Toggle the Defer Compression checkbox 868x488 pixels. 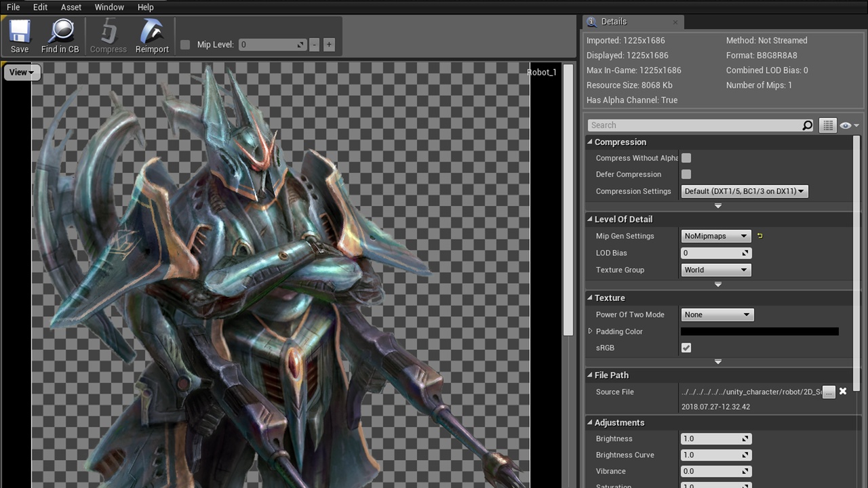(x=686, y=174)
